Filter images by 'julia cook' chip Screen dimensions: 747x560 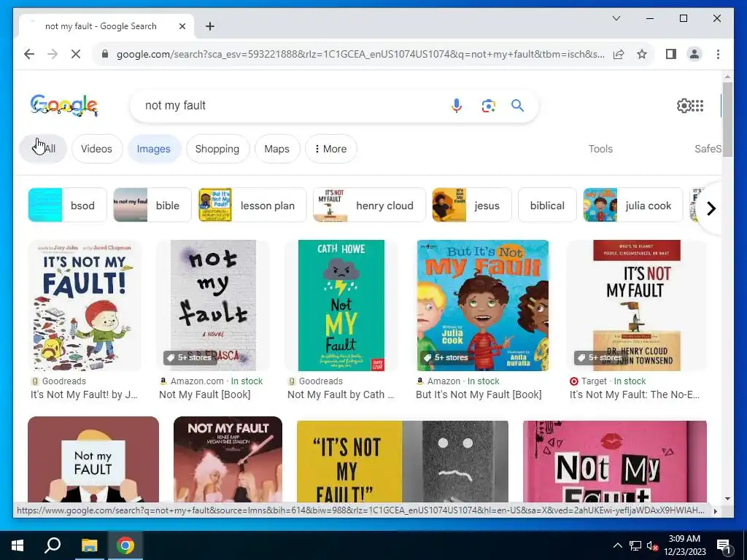[x=632, y=205]
